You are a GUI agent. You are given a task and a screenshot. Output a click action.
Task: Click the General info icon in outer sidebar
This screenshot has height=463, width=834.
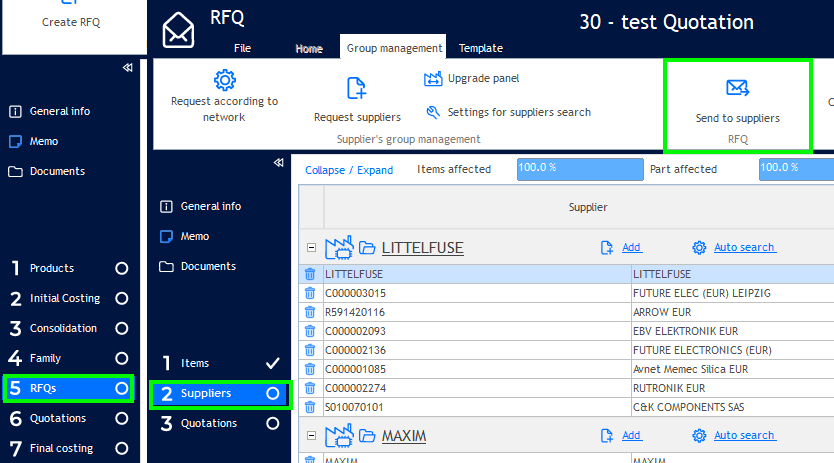coord(15,111)
